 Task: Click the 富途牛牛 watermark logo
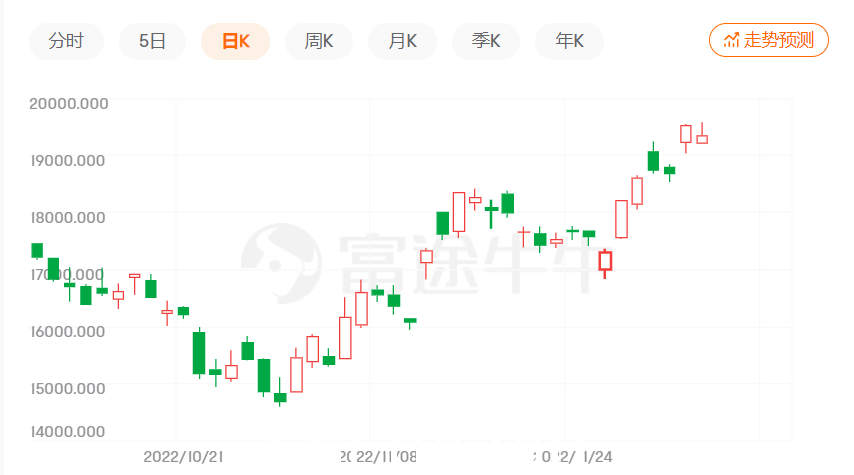419,264
